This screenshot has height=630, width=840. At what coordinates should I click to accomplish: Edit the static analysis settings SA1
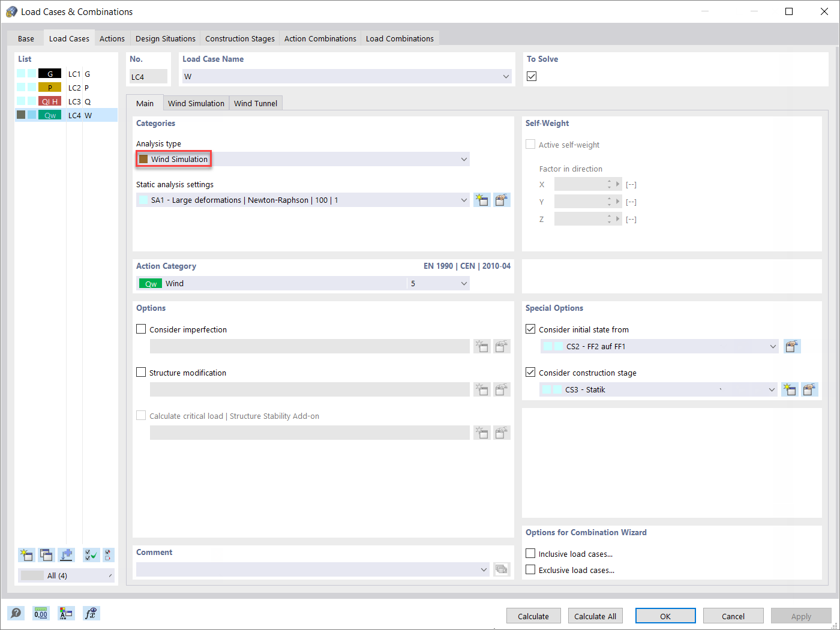(x=502, y=200)
